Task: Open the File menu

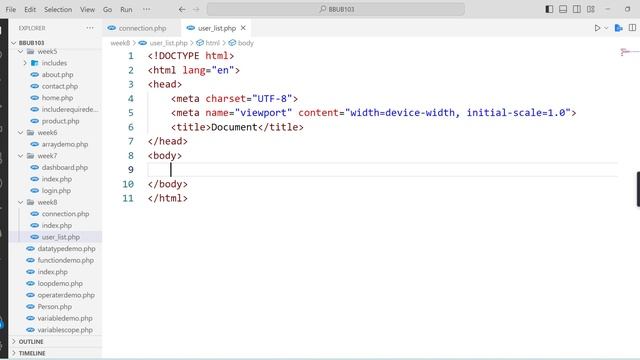Action: 11,9
